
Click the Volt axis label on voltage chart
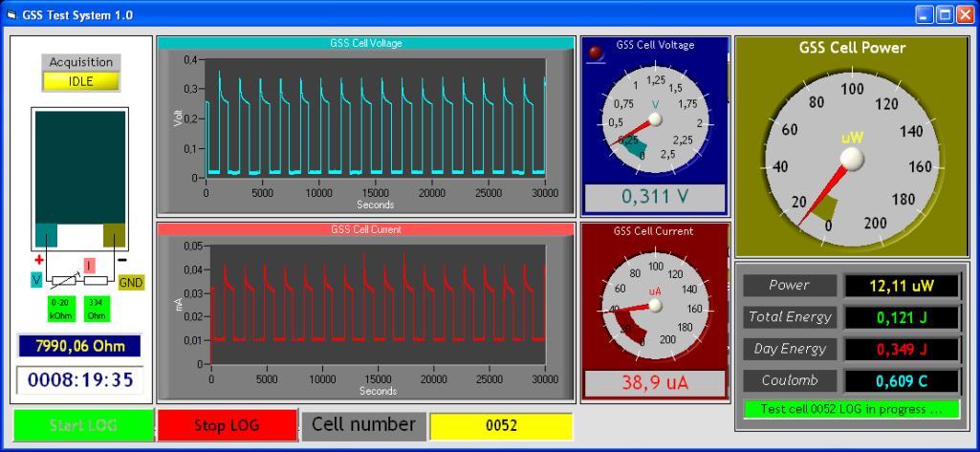tap(179, 117)
